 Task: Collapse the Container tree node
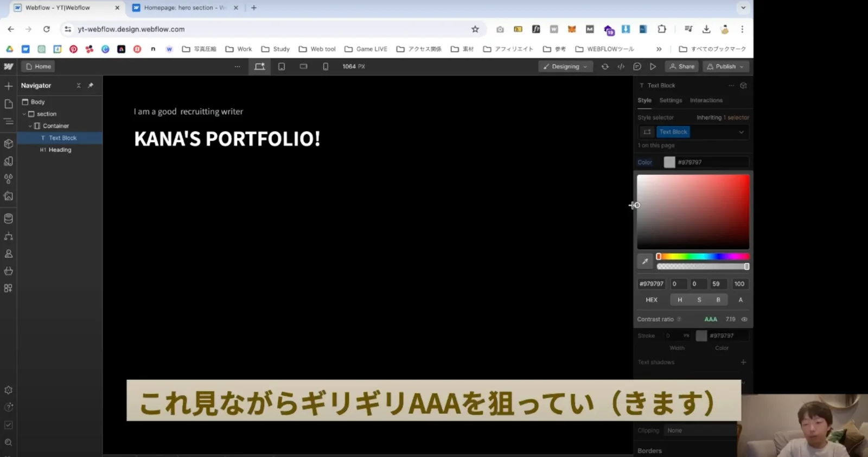pos(30,126)
